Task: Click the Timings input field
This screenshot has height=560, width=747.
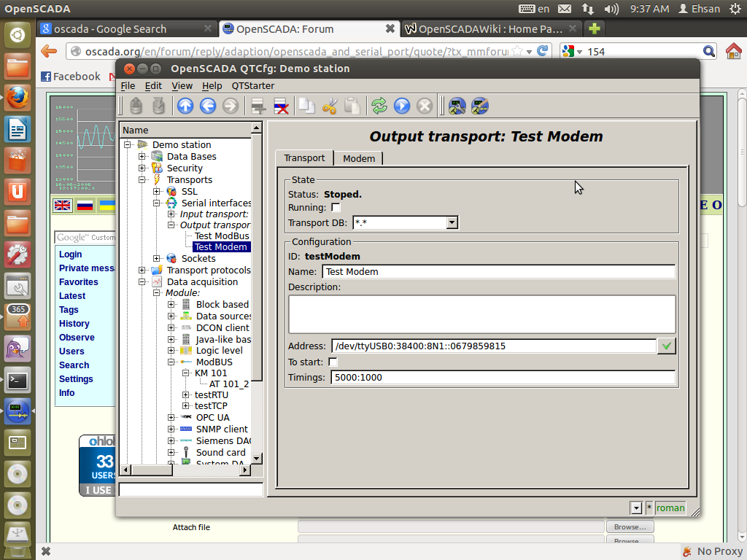Action: pos(503,378)
